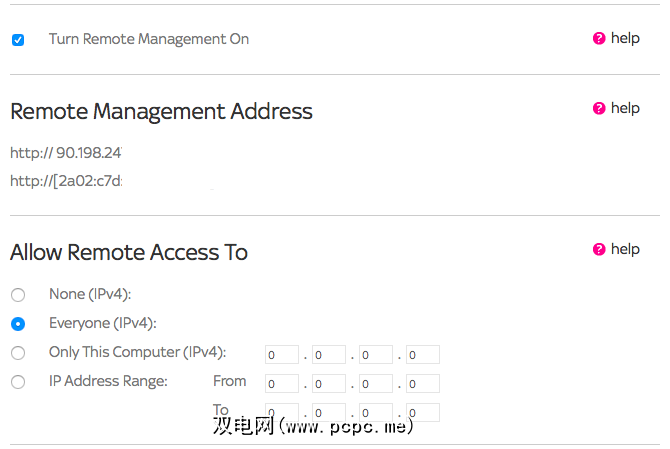Click help icon for Allow Remote Access To

point(599,250)
